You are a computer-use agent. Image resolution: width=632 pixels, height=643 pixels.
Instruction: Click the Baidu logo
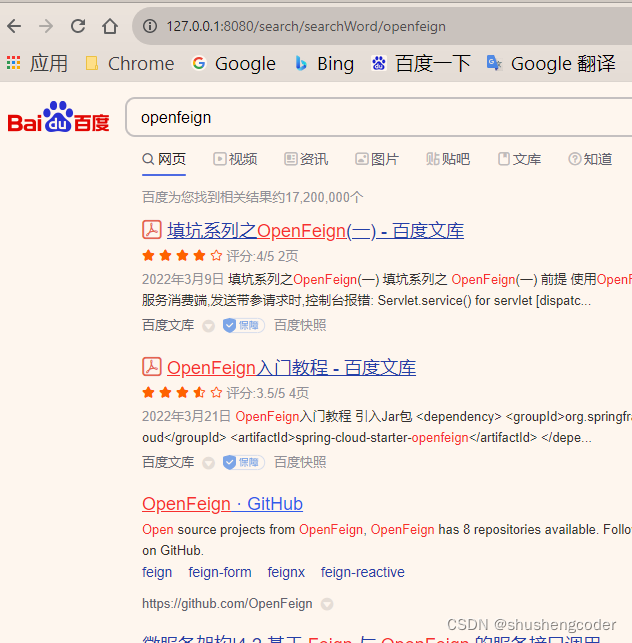(x=59, y=117)
